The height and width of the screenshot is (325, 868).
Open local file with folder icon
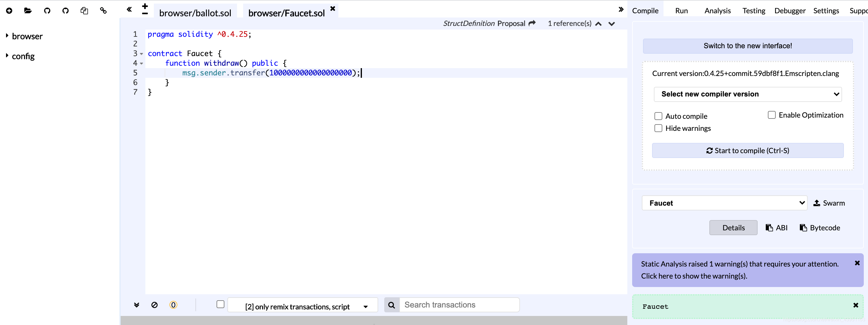click(x=28, y=11)
